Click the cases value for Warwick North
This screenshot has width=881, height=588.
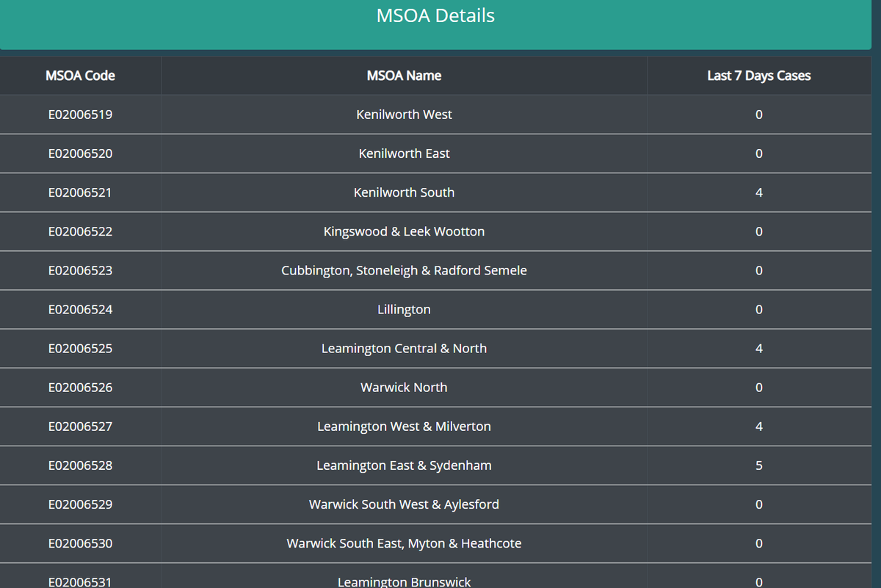[759, 387]
